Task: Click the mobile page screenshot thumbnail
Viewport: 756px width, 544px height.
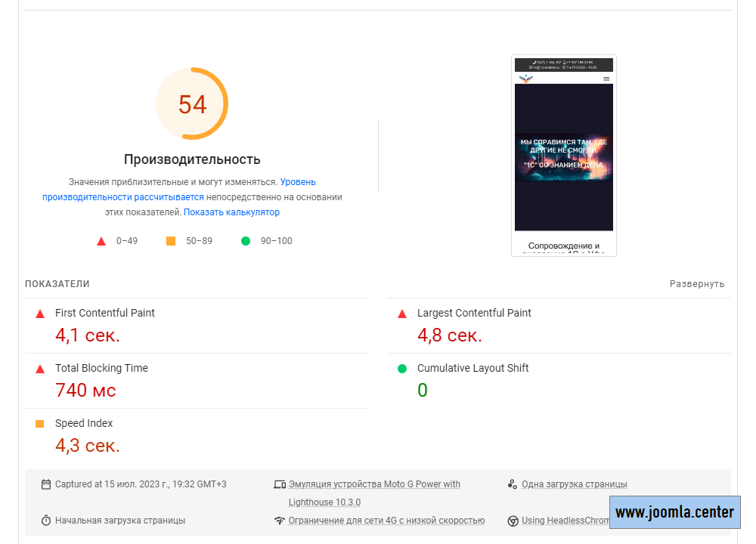Action: pyautogui.click(x=564, y=156)
